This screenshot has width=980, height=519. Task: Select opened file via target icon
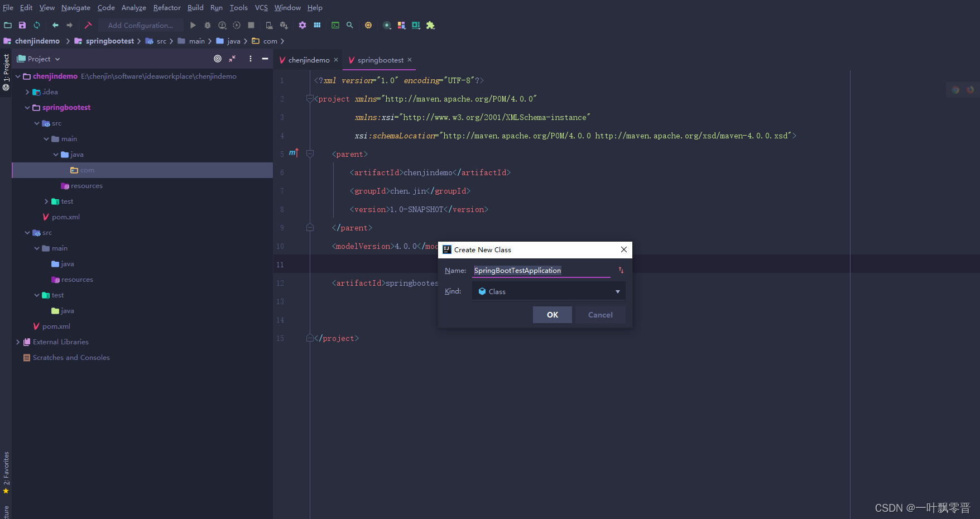(218, 59)
